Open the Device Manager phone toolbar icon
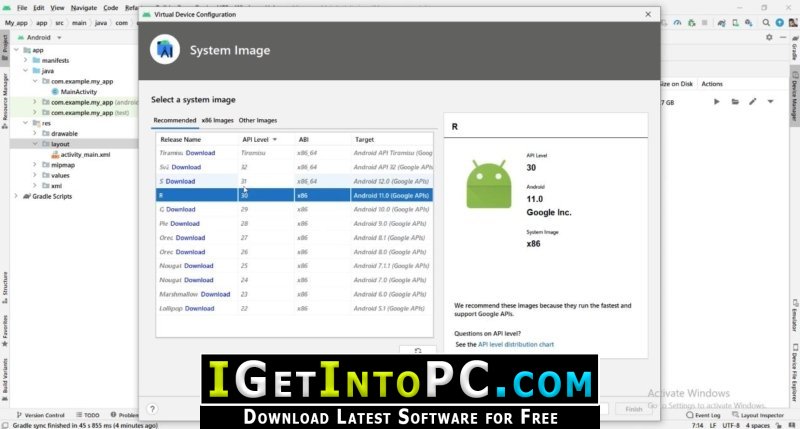This screenshot has height=429, width=800. point(735,23)
